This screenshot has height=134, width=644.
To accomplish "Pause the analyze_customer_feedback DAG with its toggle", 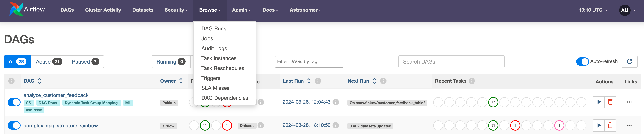I will (14, 102).
